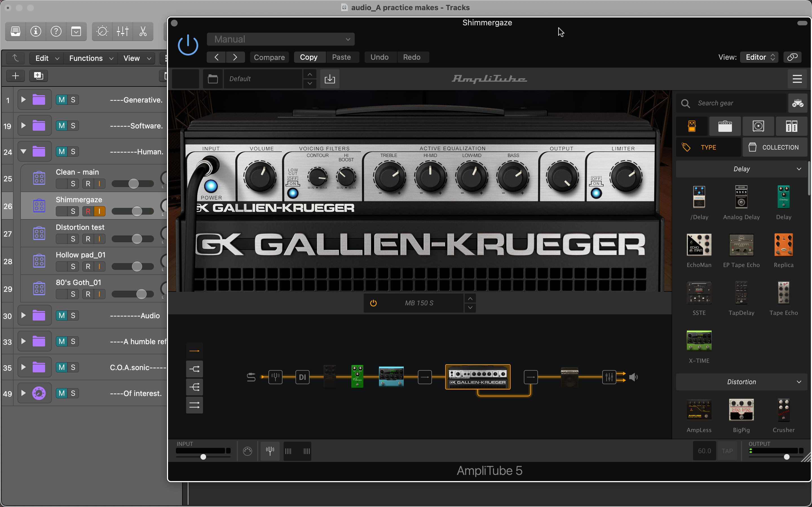The image size is (812, 507).
Task: Toggle MB 150 S amp power
Action: pos(374,303)
